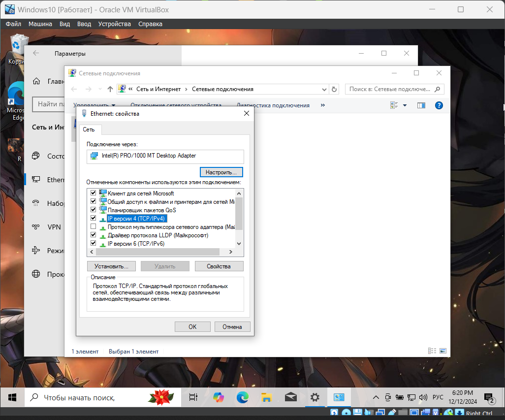Switch to details view icon in status bar
Viewport: 505px width, 420px height.
click(x=432, y=351)
